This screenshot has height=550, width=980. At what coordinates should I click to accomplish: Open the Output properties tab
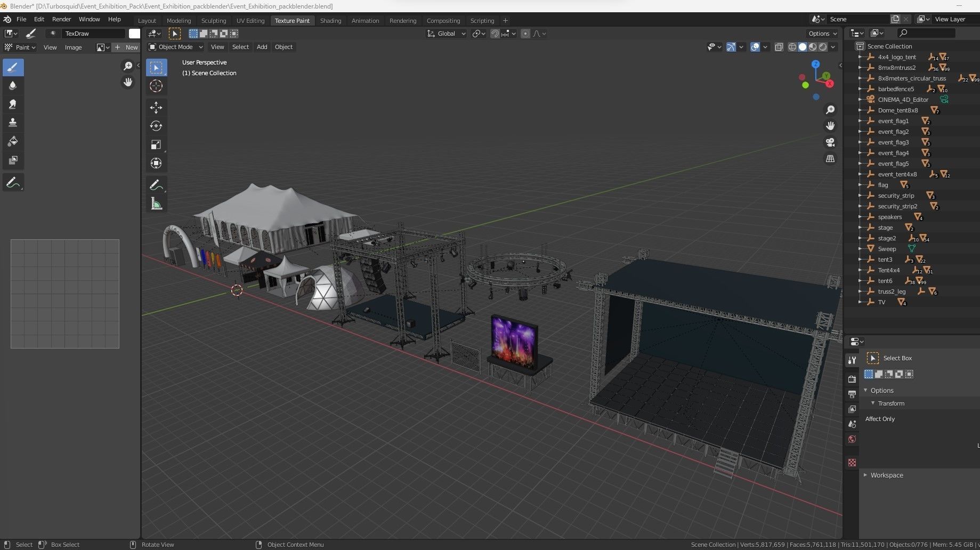click(852, 394)
